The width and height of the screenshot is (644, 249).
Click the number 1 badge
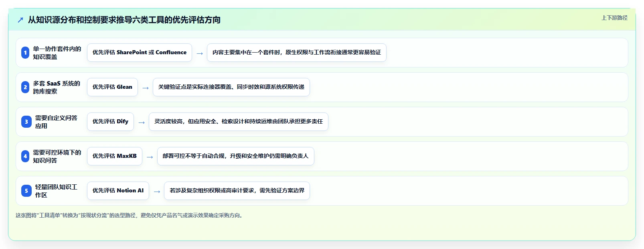(x=25, y=53)
